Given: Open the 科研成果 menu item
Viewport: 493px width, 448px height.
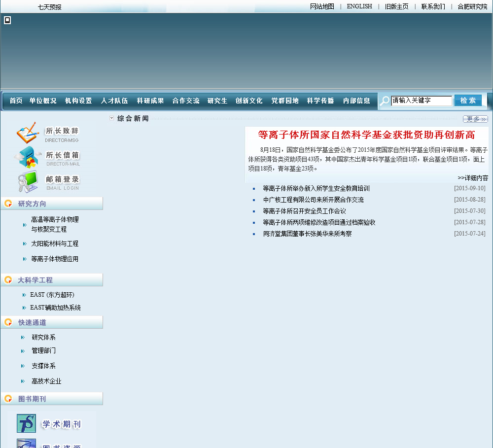Looking at the screenshot, I should point(150,101).
